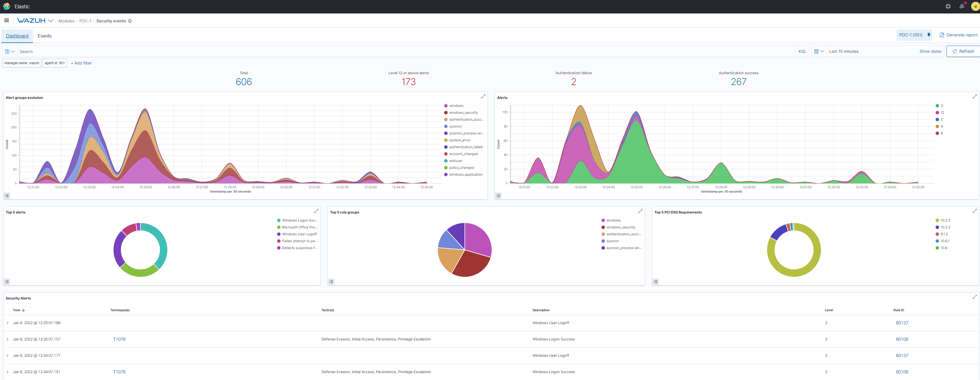This screenshot has height=380, width=980.
Task: Expand the Alert groups evolution panel to fullscreen
Action: click(x=483, y=97)
